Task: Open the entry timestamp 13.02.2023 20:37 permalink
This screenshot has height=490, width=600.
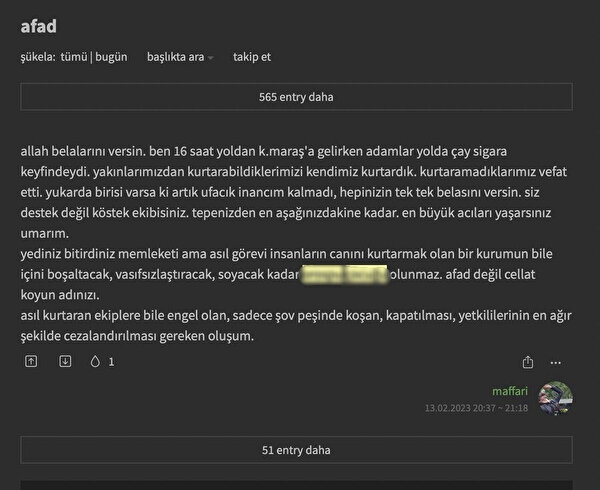Action: point(476,408)
